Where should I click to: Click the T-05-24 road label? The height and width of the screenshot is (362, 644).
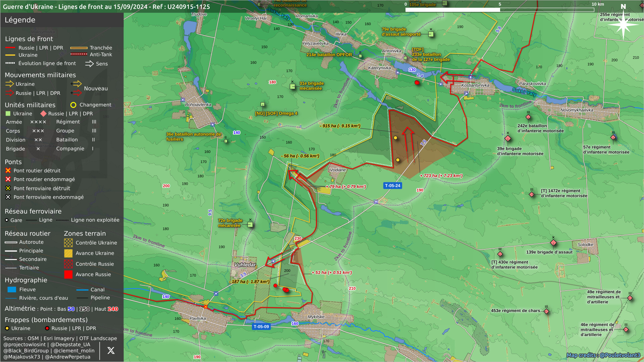(392, 186)
